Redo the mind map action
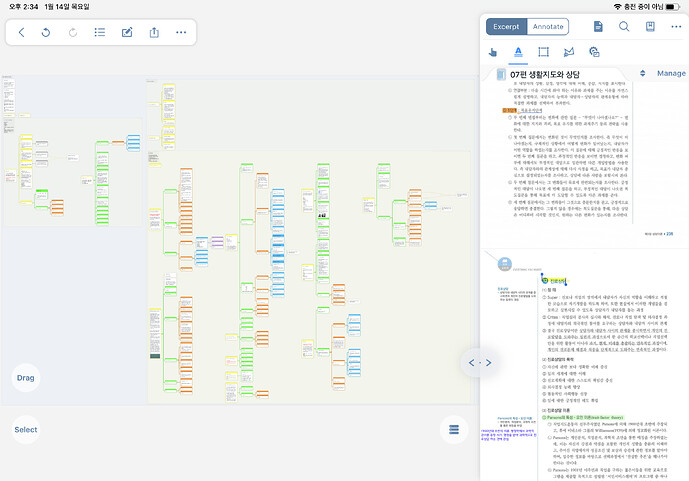Viewport: 689px width, 481px height. click(73, 32)
